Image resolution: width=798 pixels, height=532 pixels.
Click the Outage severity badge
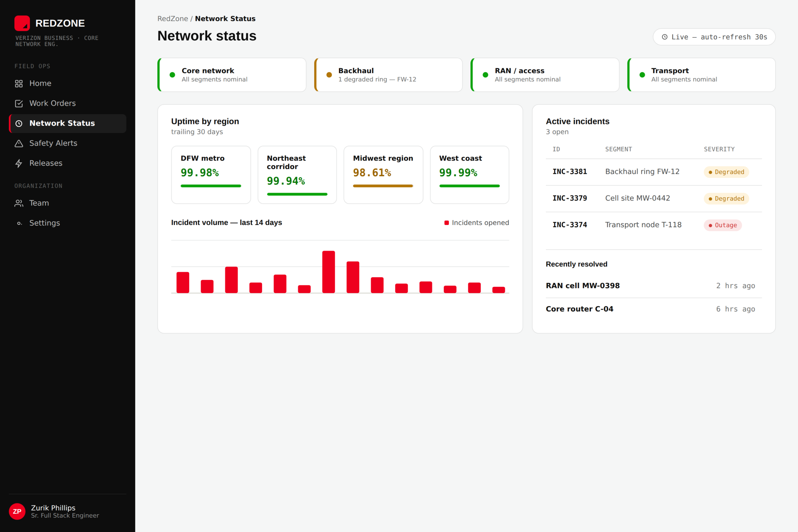coord(723,225)
